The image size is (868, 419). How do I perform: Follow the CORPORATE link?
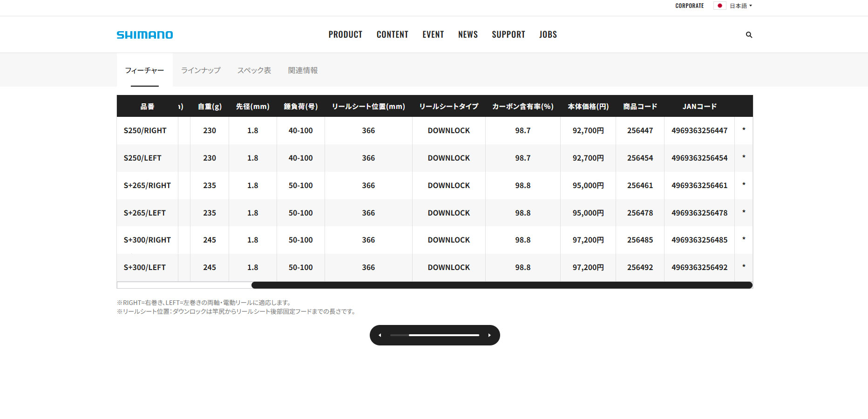pos(690,6)
